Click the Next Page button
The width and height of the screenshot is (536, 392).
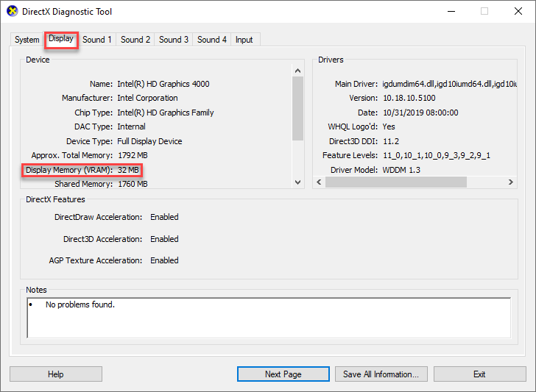click(x=283, y=374)
